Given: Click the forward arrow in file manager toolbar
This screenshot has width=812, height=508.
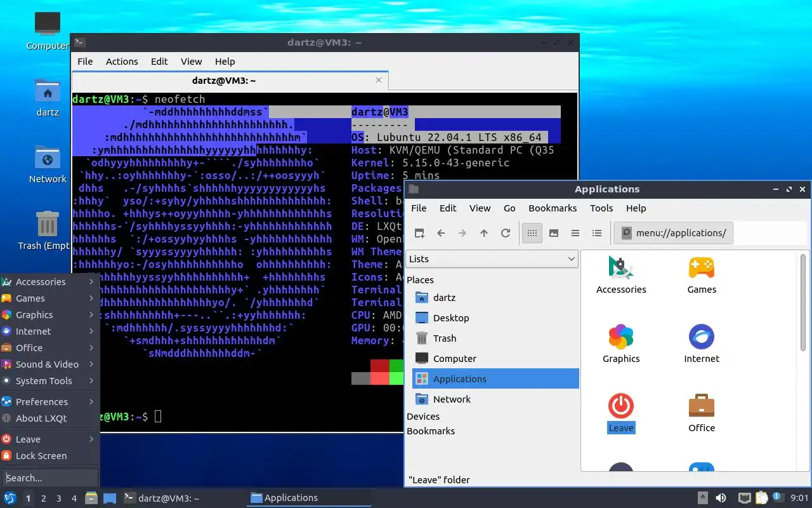Looking at the screenshot, I should 462,233.
